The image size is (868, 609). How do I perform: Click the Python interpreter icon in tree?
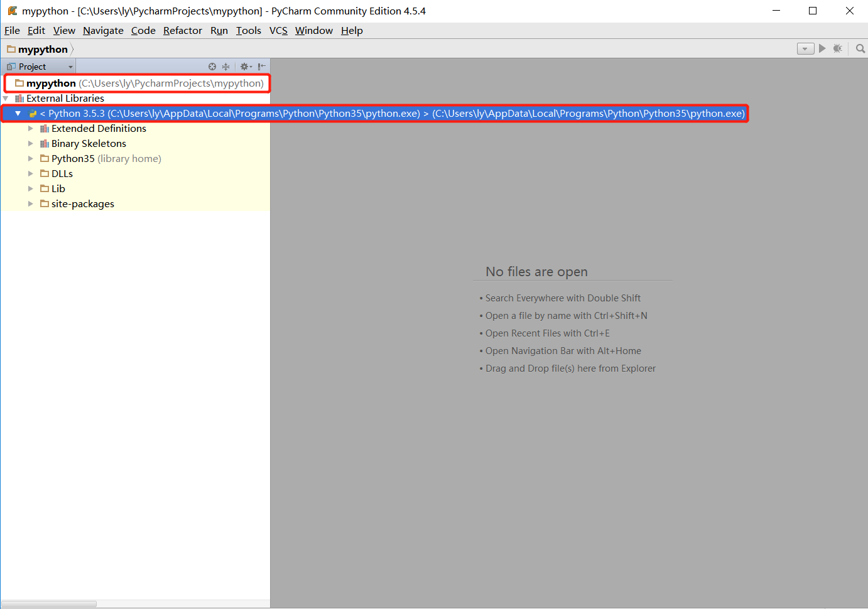tap(33, 114)
